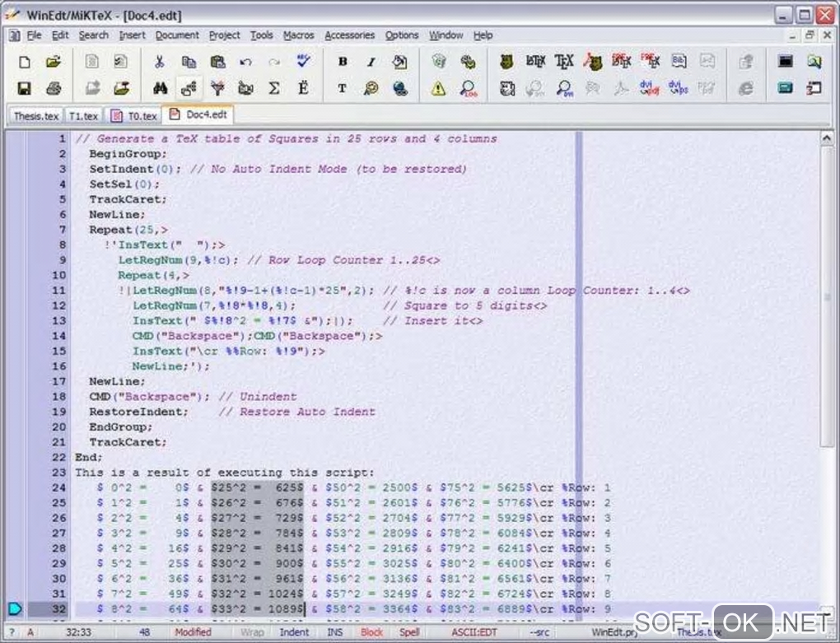Viewport: 840px width, 643px height.
Task: Click the New document icon
Action: 25,62
